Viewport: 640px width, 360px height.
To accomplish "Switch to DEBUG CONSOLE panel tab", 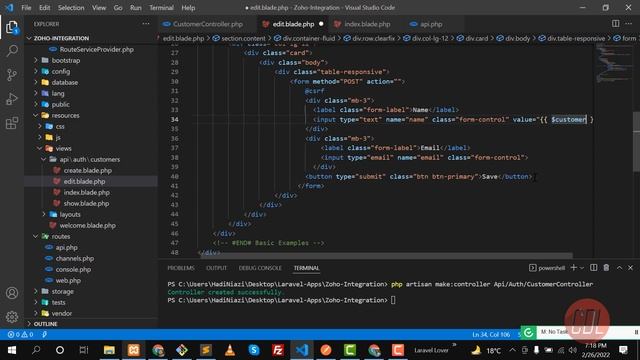I will pos(260,268).
